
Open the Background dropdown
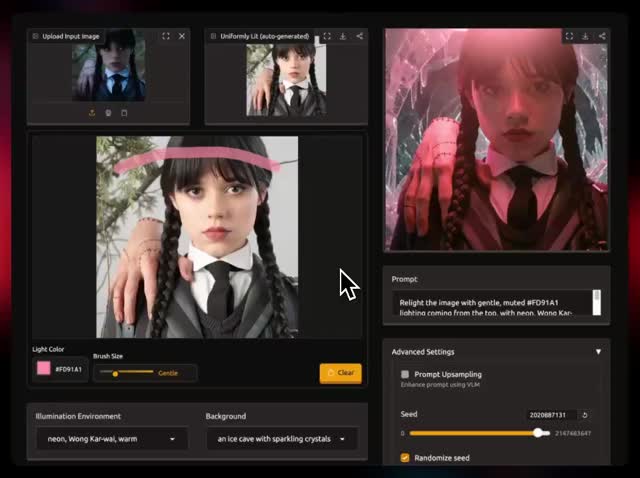[x=282, y=439]
